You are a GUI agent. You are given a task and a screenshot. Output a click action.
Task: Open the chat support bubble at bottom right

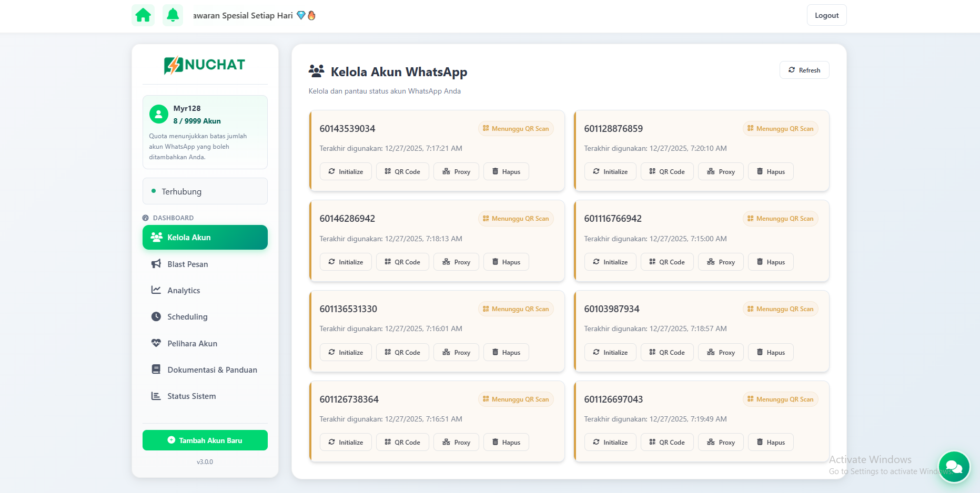point(954,467)
